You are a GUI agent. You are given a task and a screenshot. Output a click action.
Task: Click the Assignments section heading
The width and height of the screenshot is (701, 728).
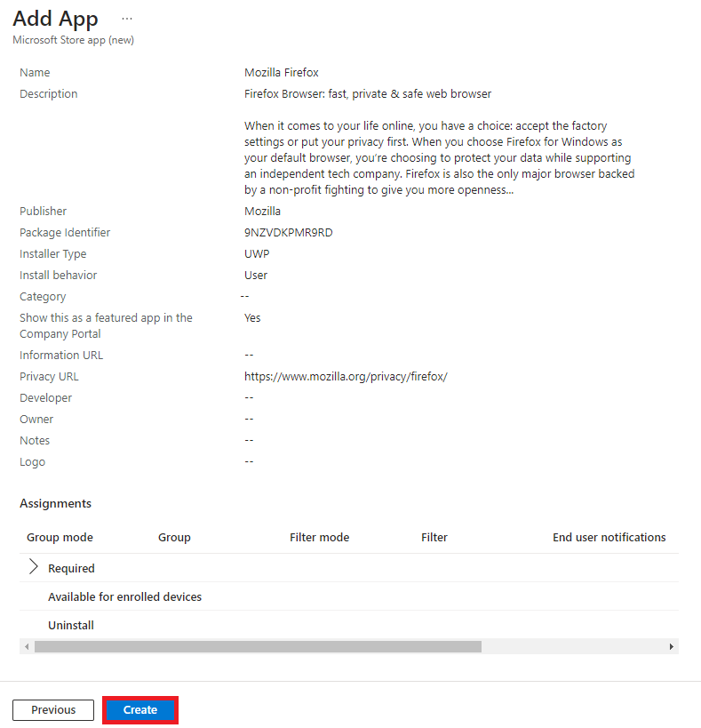click(55, 503)
